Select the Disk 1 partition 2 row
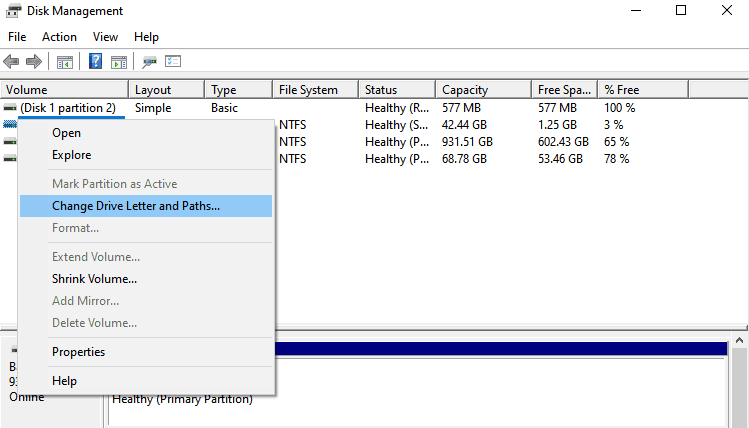This screenshot has width=749, height=428. pos(68,108)
